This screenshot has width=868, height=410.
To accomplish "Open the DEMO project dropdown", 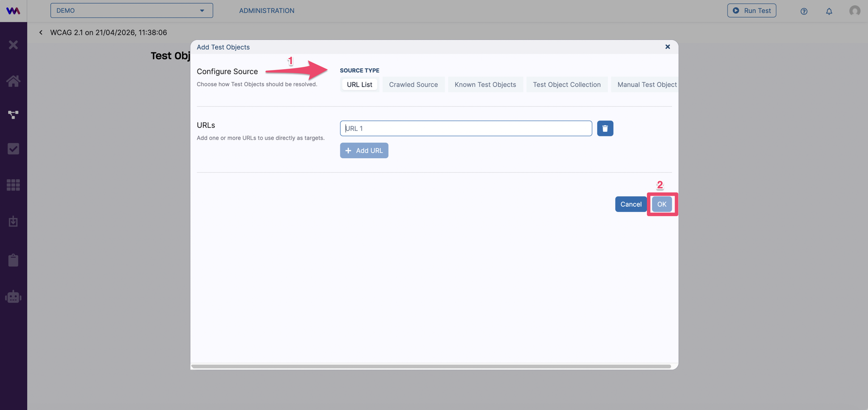I will 132,10.
